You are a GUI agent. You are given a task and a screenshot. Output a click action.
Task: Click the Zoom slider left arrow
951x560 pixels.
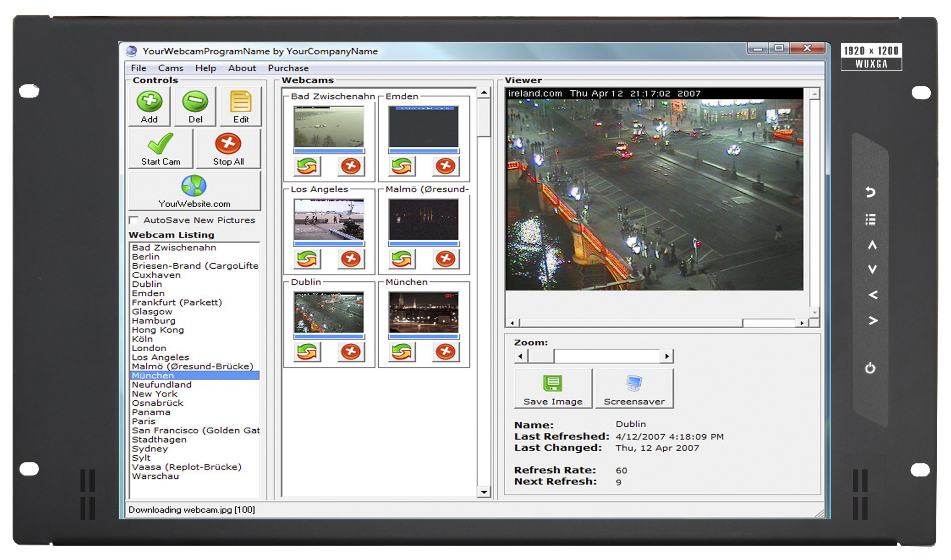click(x=521, y=356)
